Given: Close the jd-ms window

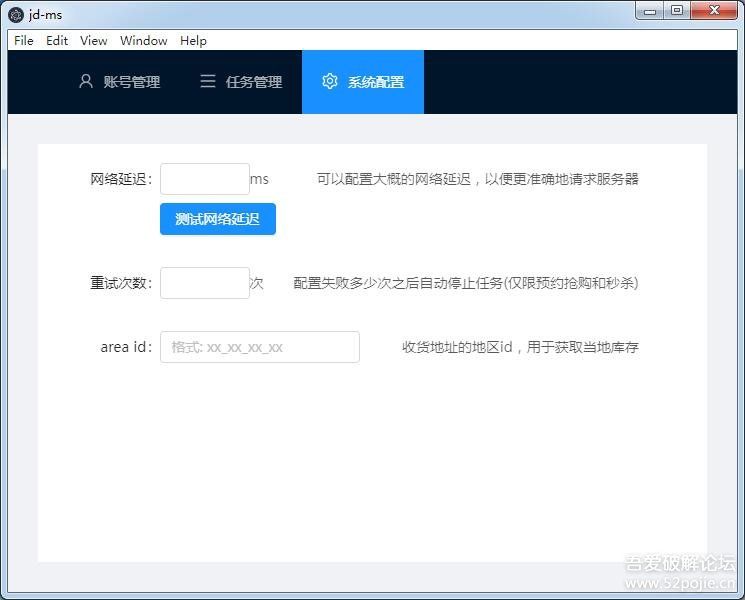Looking at the screenshot, I should (x=714, y=11).
